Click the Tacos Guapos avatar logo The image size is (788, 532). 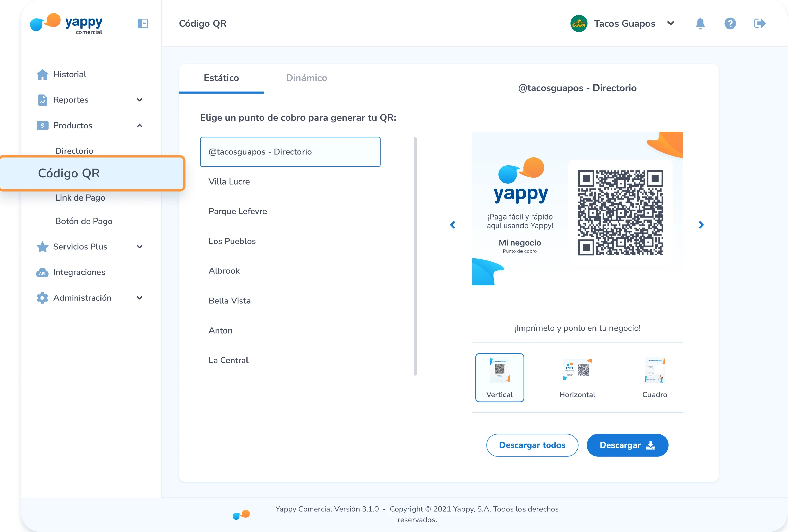point(579,23)
